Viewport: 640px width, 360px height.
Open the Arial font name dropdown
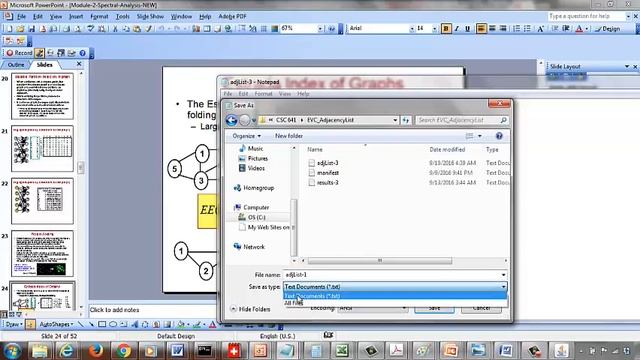[x=412, y=29]
